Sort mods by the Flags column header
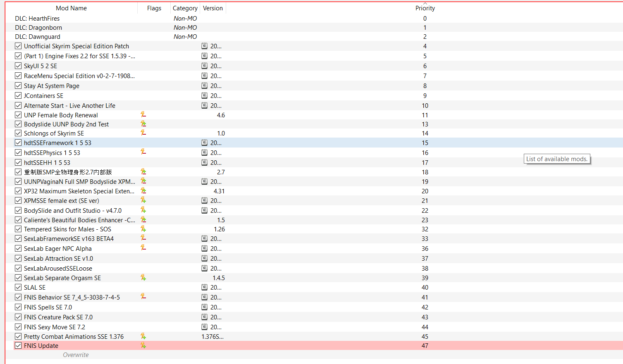This screenshot has height=364, width=623. click(154, 8)
